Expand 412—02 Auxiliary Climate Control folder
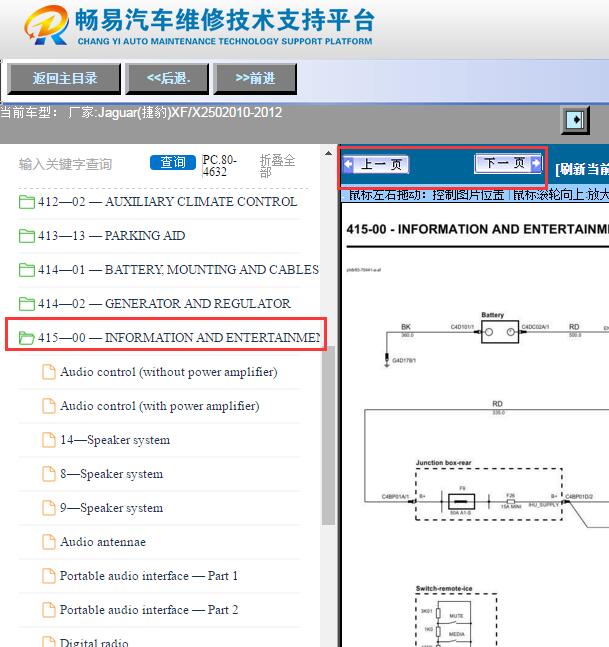 167,202
